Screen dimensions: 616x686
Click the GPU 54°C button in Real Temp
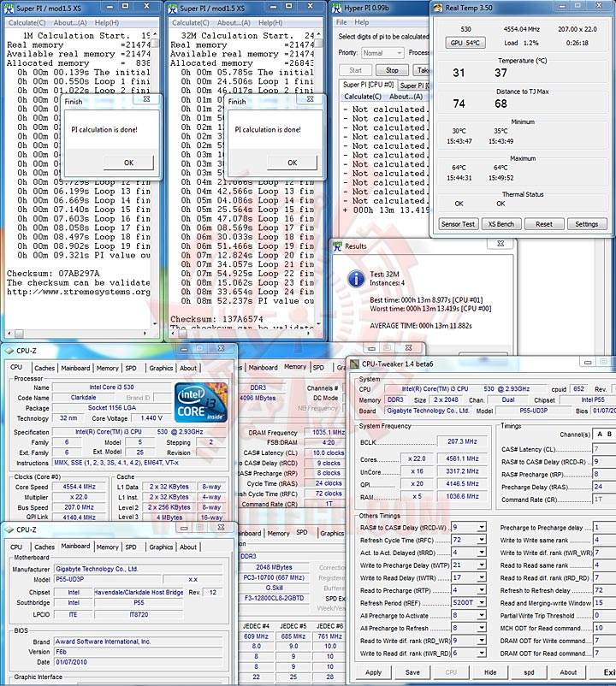(465, 43)
